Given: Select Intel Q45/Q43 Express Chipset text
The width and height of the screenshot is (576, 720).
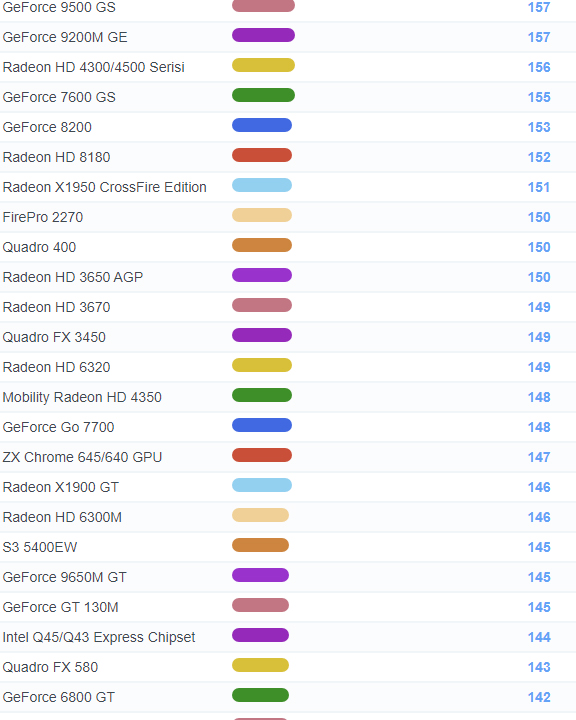Looking at the screenshot, I should coord(99,637).
